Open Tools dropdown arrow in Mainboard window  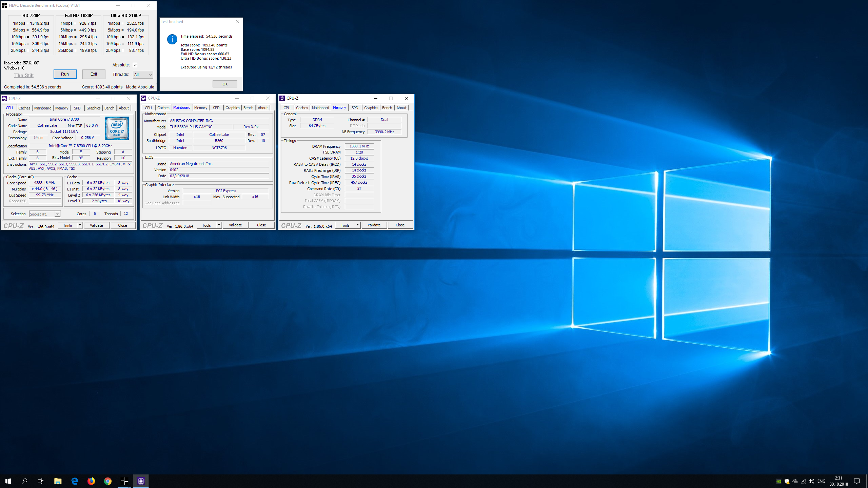tap(219, 225)
